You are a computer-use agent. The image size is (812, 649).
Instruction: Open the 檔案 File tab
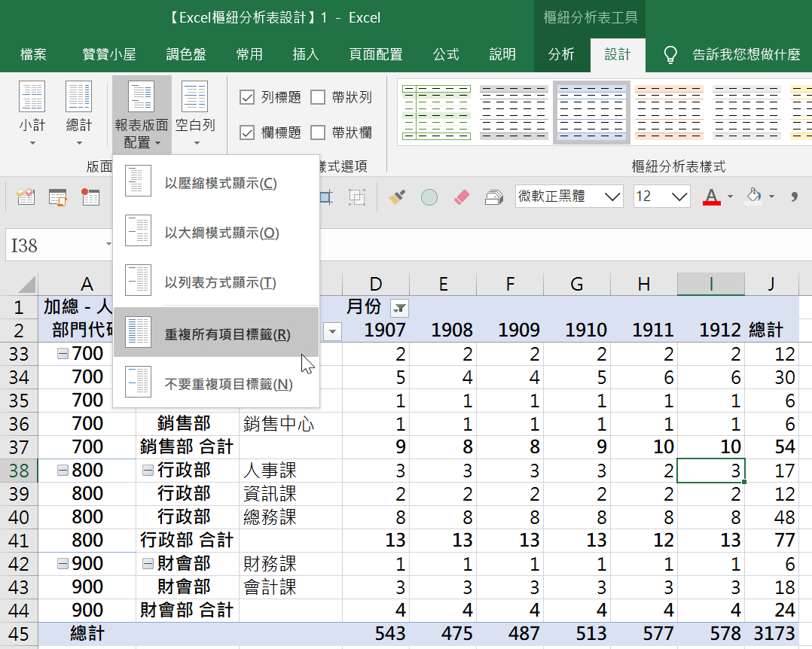pyautogui.click(x=33, y=54)
